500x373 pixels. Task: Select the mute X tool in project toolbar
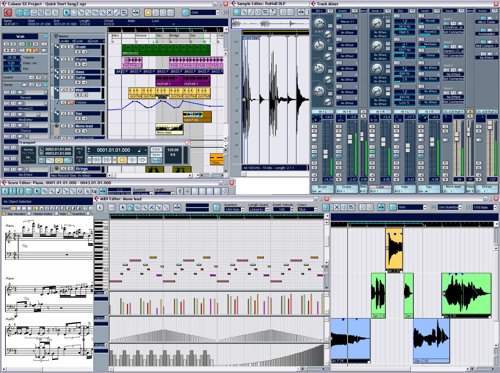coord(110,13)
